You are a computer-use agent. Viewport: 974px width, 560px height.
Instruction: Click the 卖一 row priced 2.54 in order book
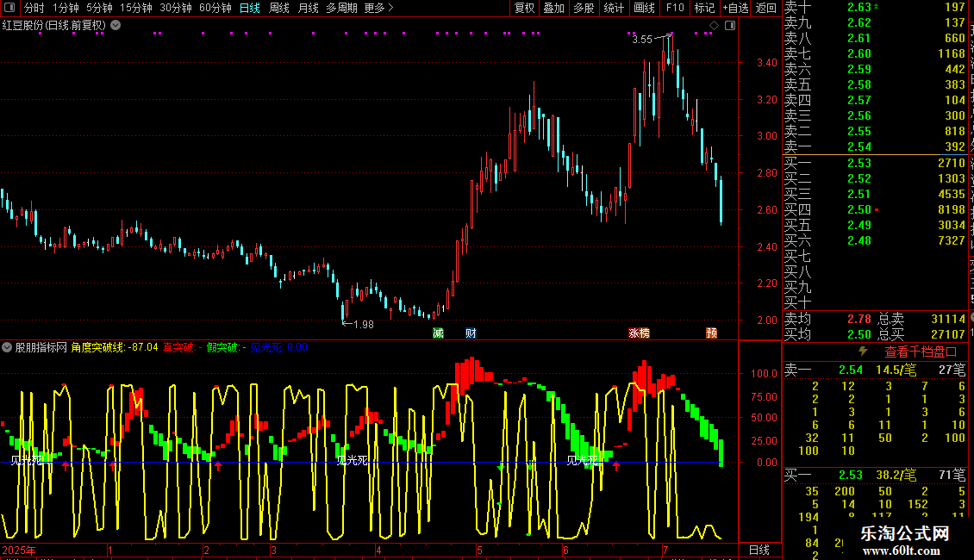875,146
